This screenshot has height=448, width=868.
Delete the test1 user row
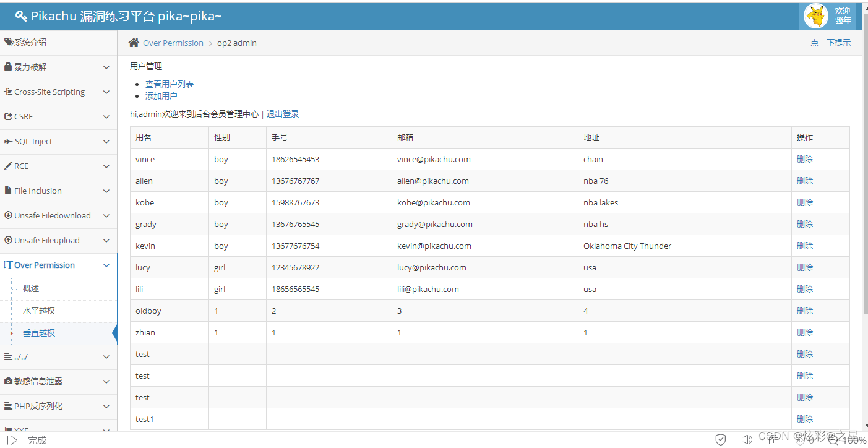coord(805,419)
